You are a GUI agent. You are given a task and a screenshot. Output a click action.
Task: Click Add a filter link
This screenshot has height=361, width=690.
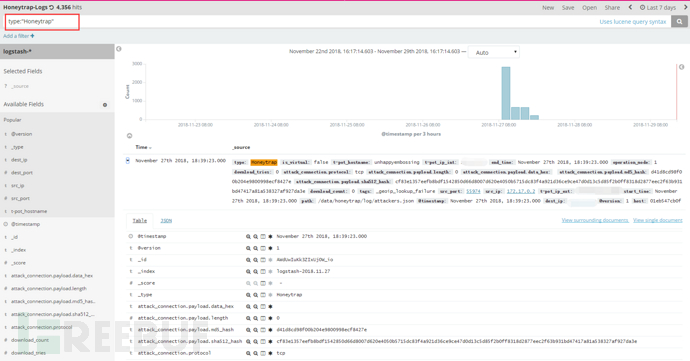coord(18,36)
